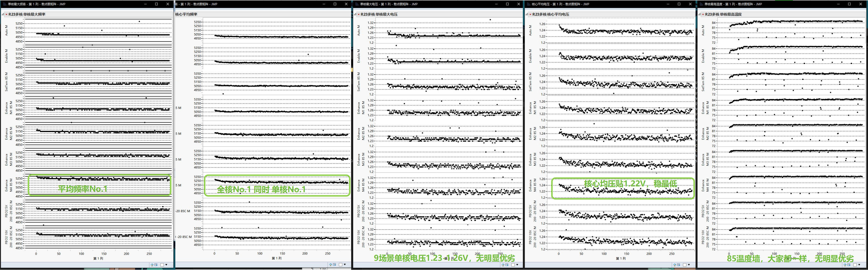This screenshot has width=868, height=270.
Task: Toggle the status bar checkbox in 单核最大频率 window
Action: click(162, 265)
